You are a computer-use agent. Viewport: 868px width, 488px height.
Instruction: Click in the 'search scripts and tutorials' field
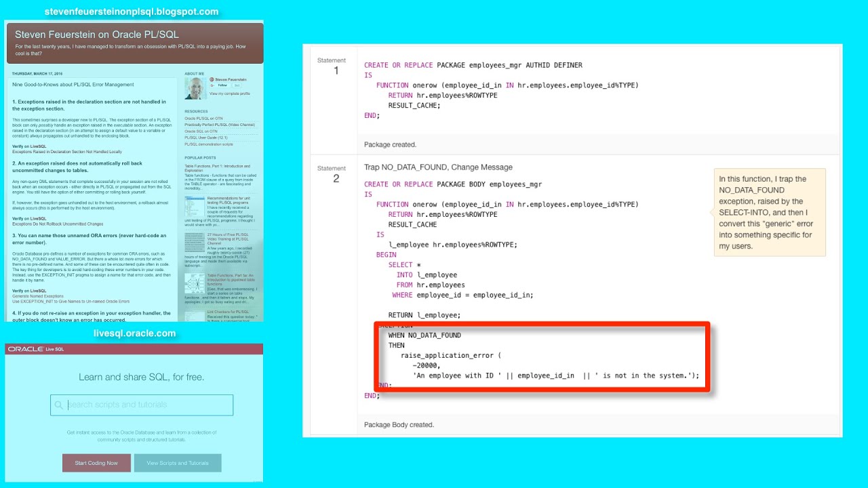(142, 405)
